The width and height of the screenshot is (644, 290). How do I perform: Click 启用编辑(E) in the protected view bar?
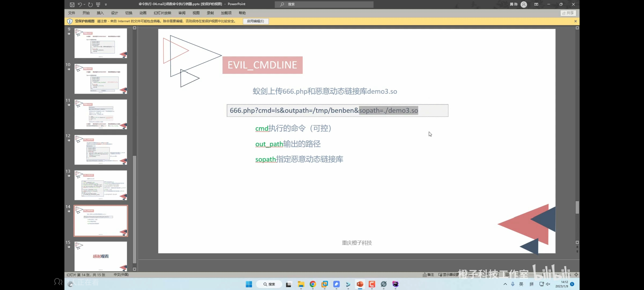(255, 21)
